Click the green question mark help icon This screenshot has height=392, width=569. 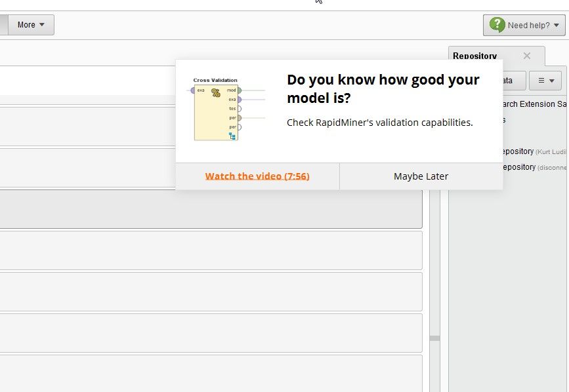(497, 25)
